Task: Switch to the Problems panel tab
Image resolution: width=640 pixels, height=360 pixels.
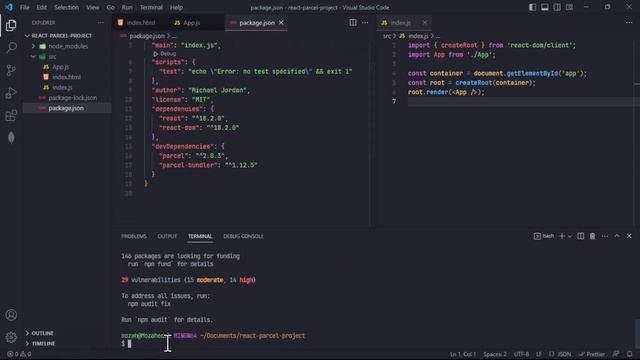Action: (133, 236)
